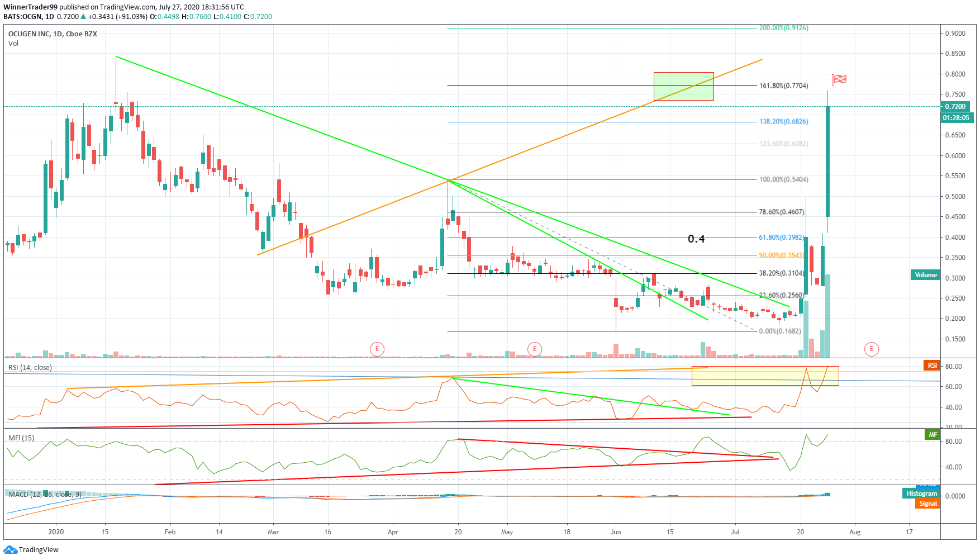Click the OCUGEN INC, 1D, Cboe BZX legend

[53, 34]
